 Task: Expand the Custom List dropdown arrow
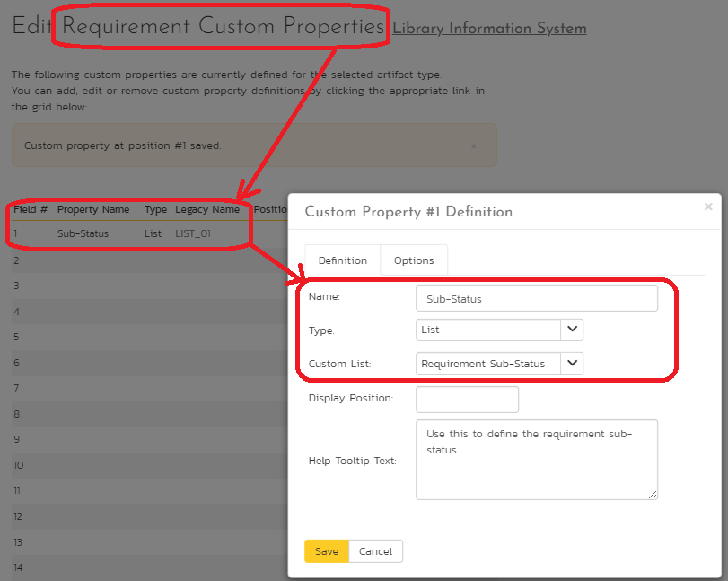click(572, 364)
